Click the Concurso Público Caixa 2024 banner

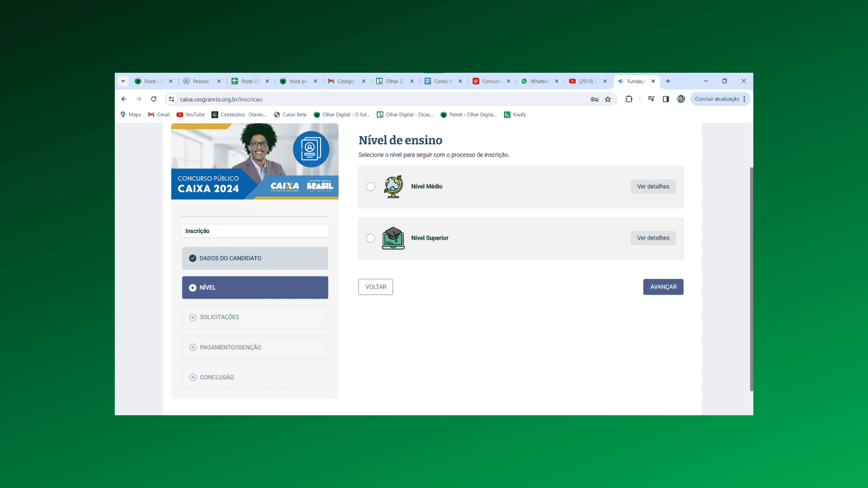[255, 161]
